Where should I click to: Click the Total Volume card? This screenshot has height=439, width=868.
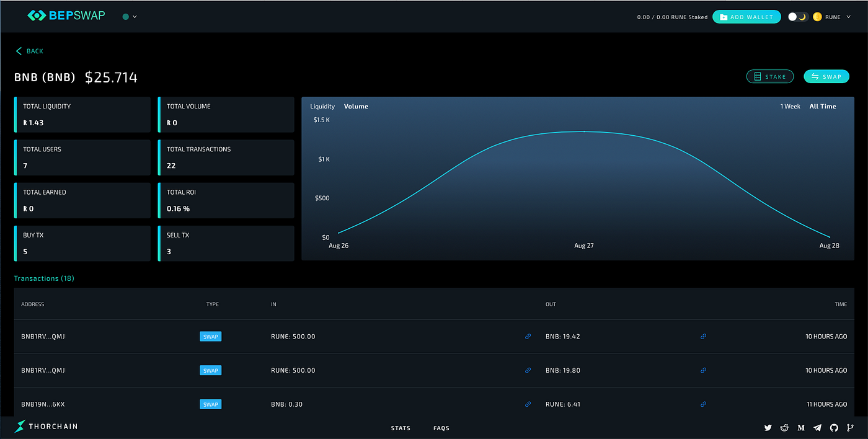(226, 115)
